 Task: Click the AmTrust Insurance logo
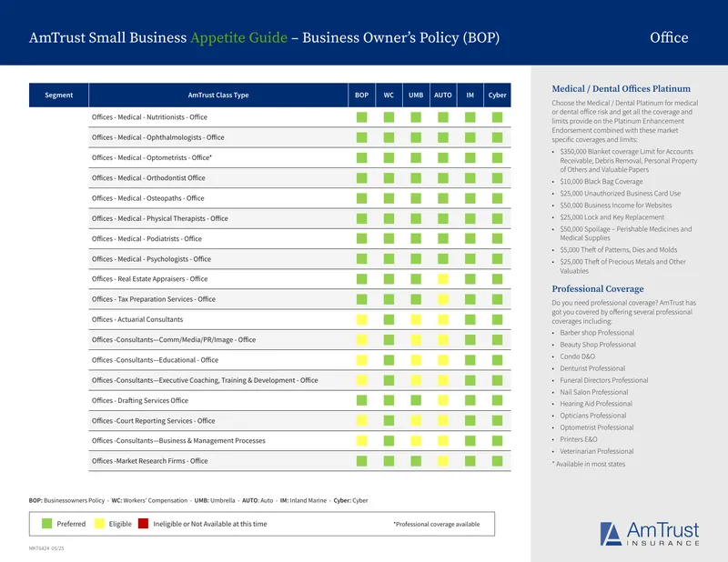650,534
